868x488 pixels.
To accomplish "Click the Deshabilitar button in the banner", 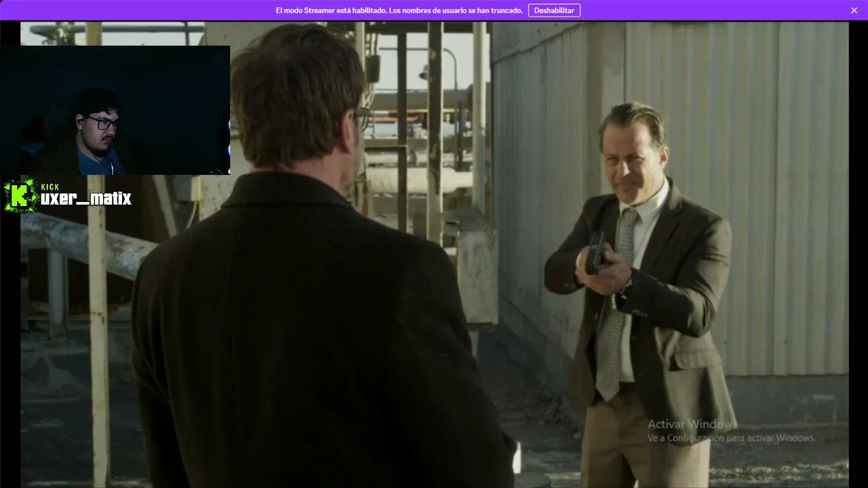I will [554, 10].
